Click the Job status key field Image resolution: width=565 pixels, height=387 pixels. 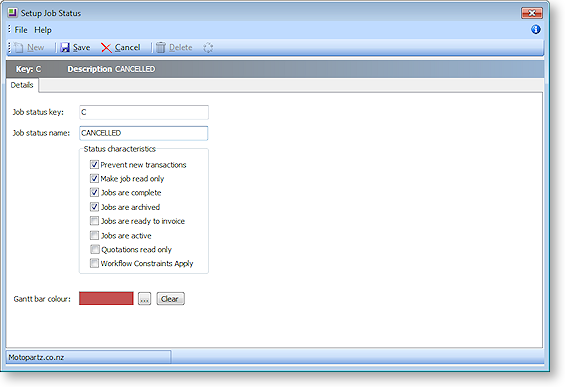pyautogui.click(x=144, y=112)
